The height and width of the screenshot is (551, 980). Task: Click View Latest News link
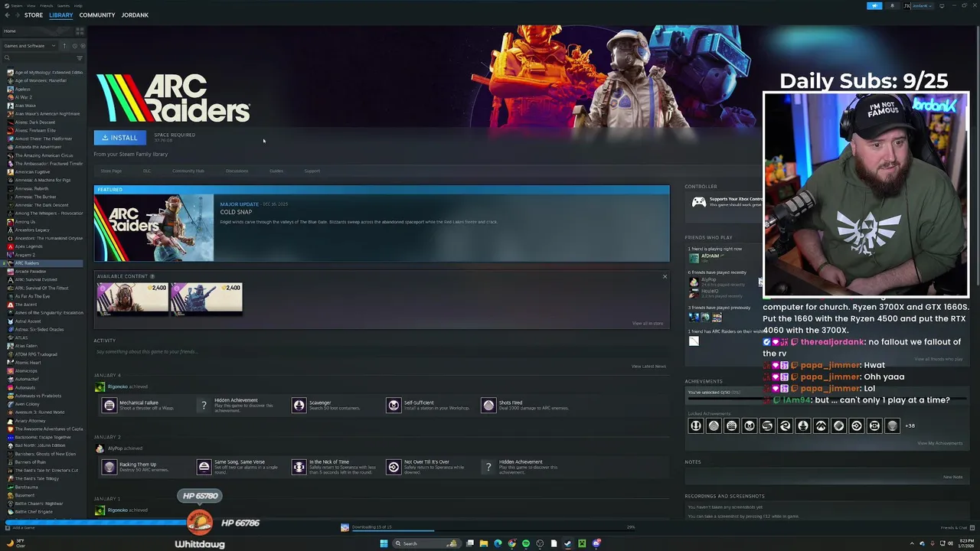point(648,366)
